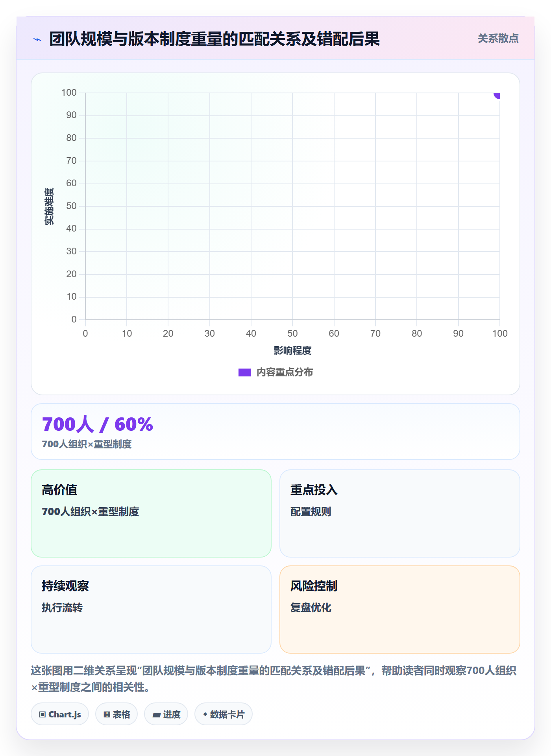The height and width of the screenshot is (756, 551).
Task: Click the 100 tick label on the y-axis
Action: (x=69, y=93)
